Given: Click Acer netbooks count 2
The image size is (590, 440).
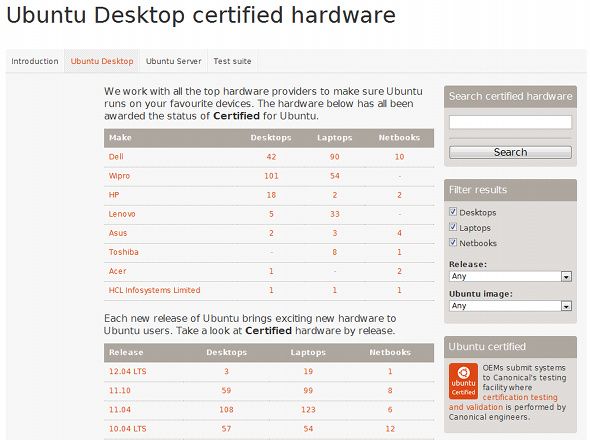Looking at the screenshot, I should pyautogui.click(x=399, y=271).
